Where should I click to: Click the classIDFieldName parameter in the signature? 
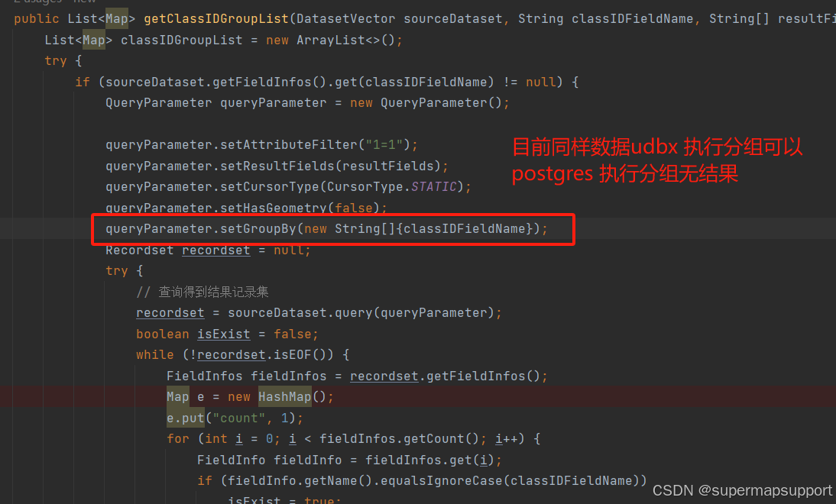click(x=632, y=18)
